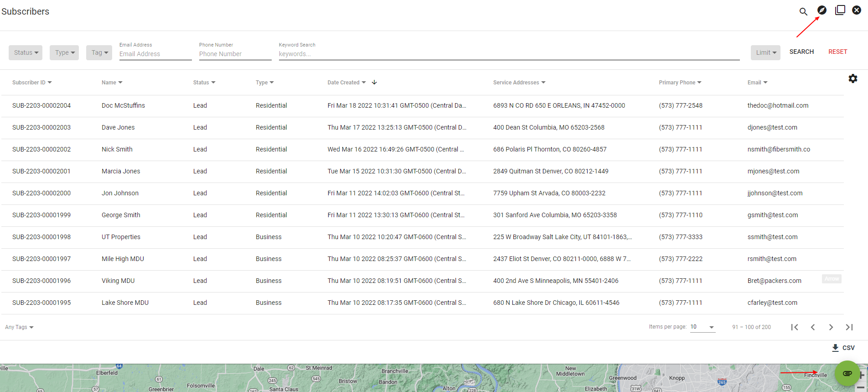Expand Items per page selector
This screenshot has width=868, height=392.
tap(703, 327)
